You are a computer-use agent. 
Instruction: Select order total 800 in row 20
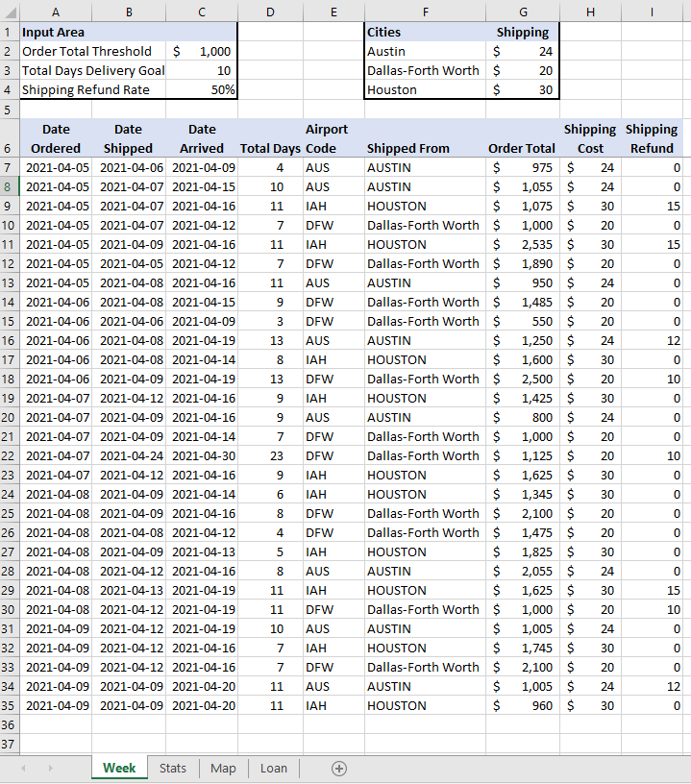523,418
